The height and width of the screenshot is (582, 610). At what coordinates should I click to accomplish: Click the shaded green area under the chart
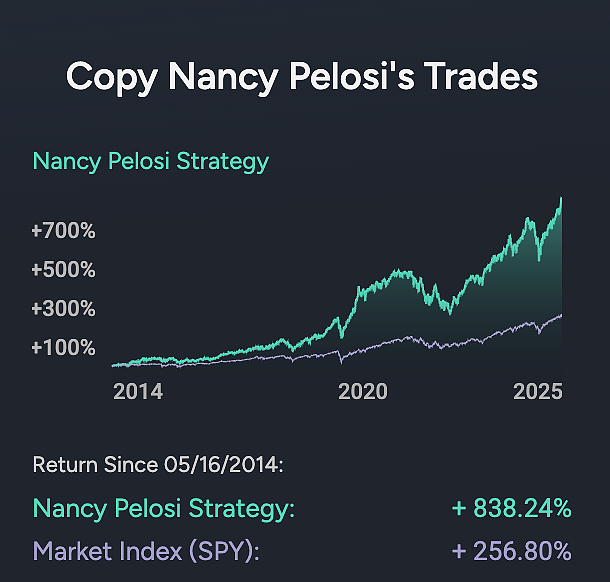coord(486,311)
